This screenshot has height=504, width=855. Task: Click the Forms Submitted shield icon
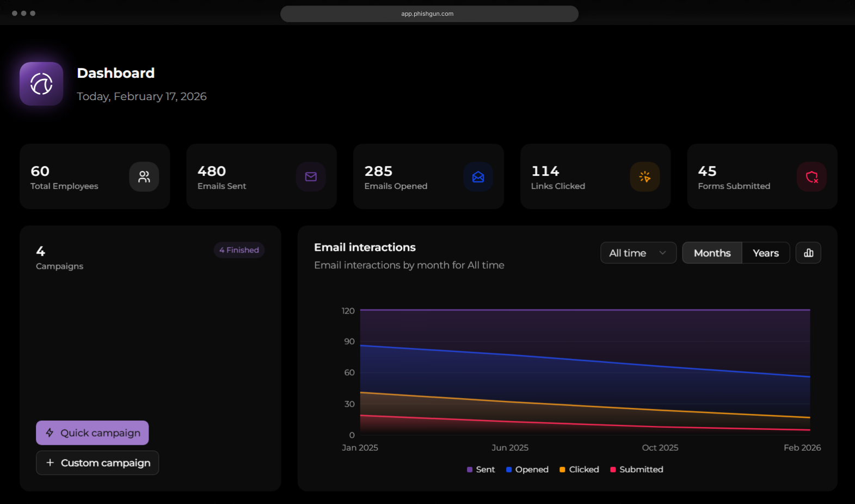pos(811,177)
